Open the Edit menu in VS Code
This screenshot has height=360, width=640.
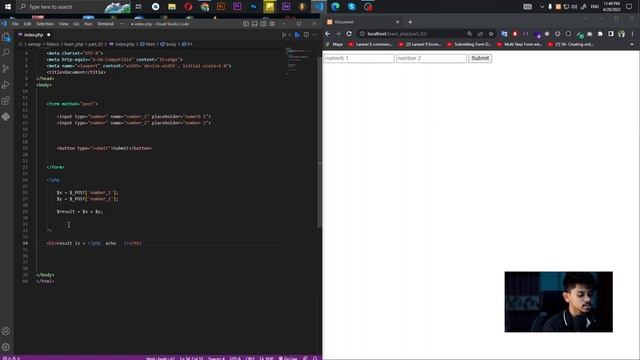(27, 24)
